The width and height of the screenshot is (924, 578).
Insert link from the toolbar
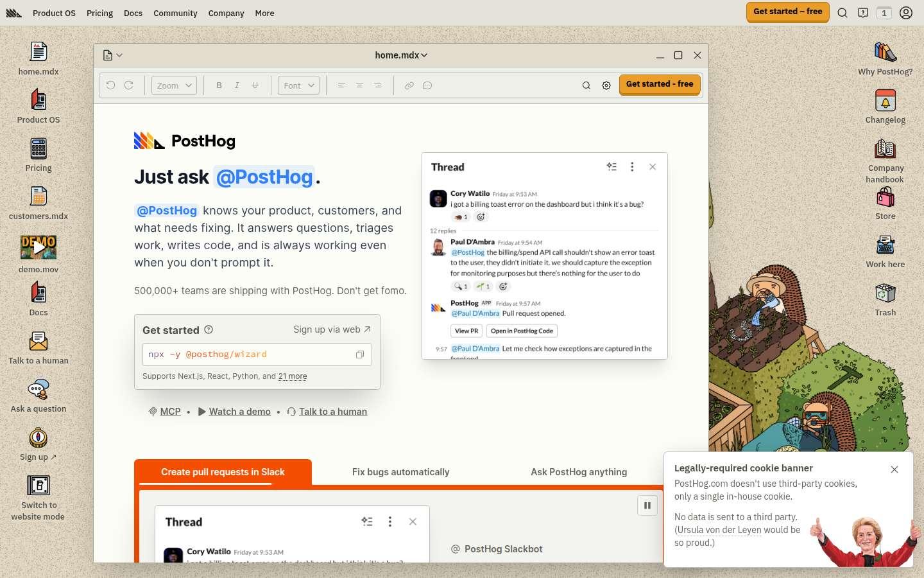coord(409,85)
